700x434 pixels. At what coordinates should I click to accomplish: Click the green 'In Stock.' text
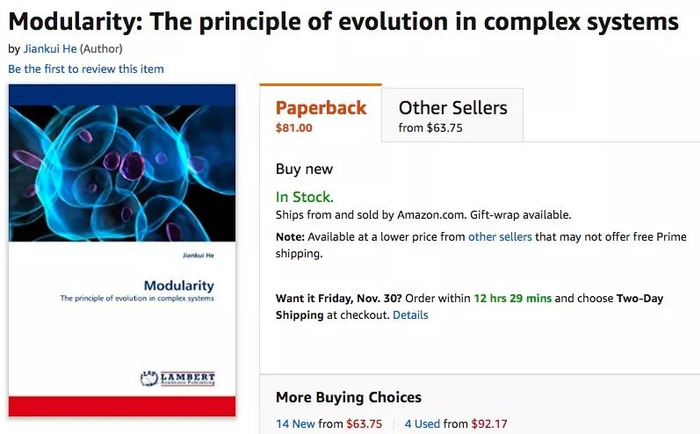pyautogui.click(x=304, y=197)
